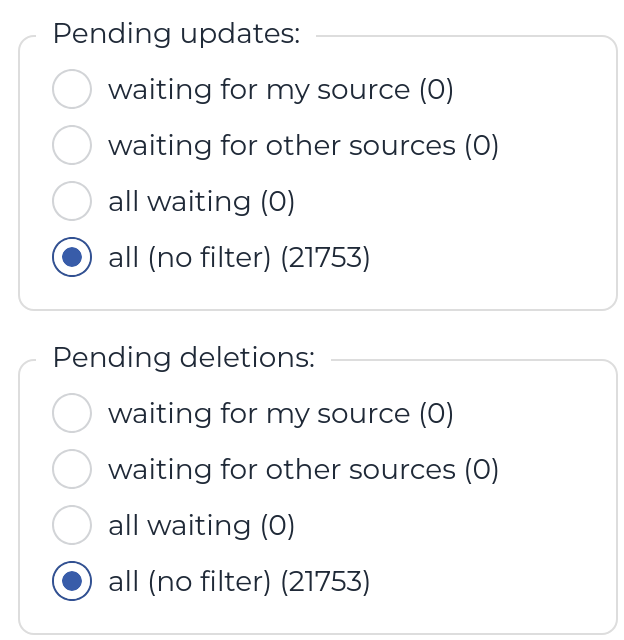Enable 'all waiting' radio under Pending deletions

(x=72, y=525)
